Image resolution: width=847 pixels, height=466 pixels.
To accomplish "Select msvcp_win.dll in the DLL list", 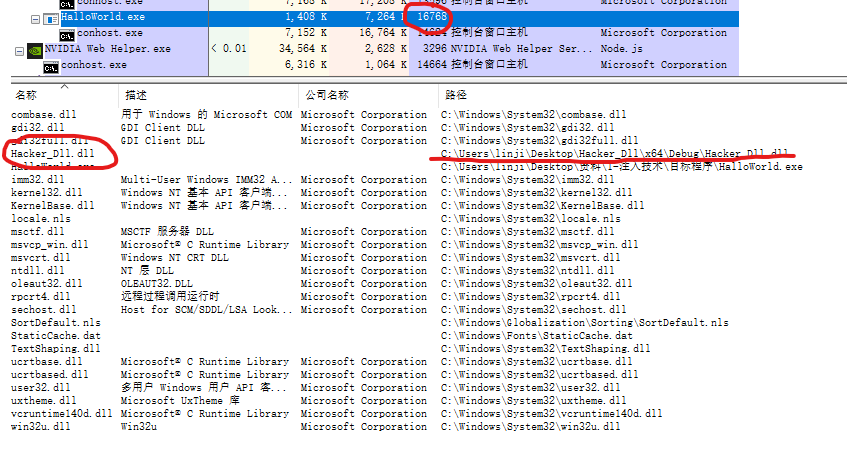I will click(x=50, y=244).
